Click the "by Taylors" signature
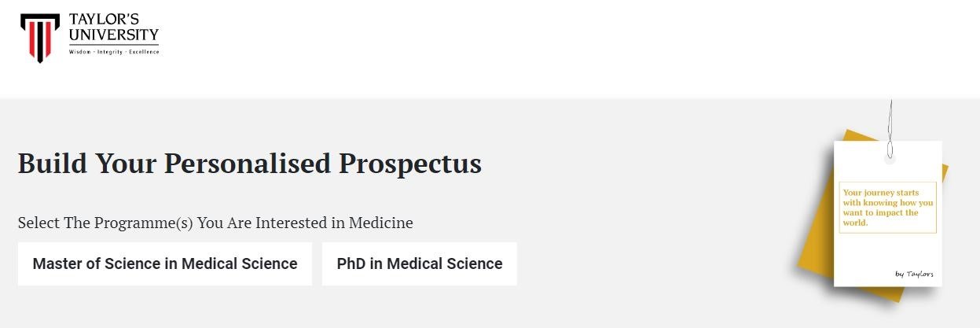Screen dimensions: 980x328 (914, 274)
